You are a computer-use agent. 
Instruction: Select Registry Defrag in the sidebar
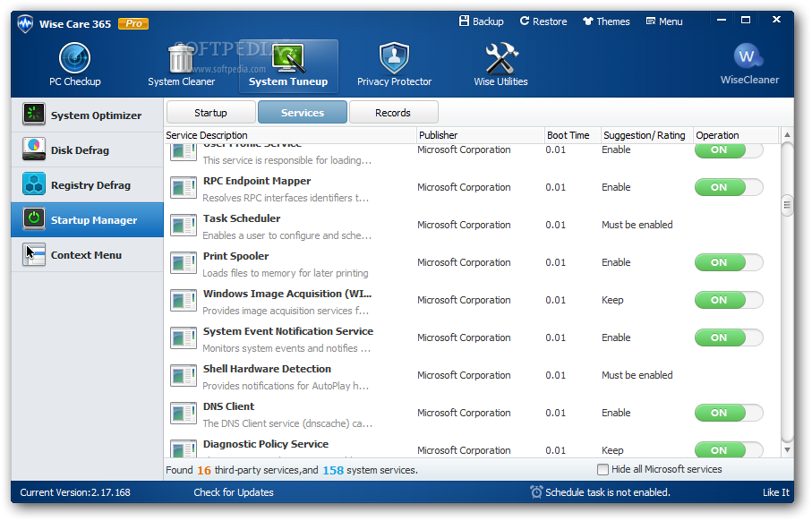click(87, 185)
